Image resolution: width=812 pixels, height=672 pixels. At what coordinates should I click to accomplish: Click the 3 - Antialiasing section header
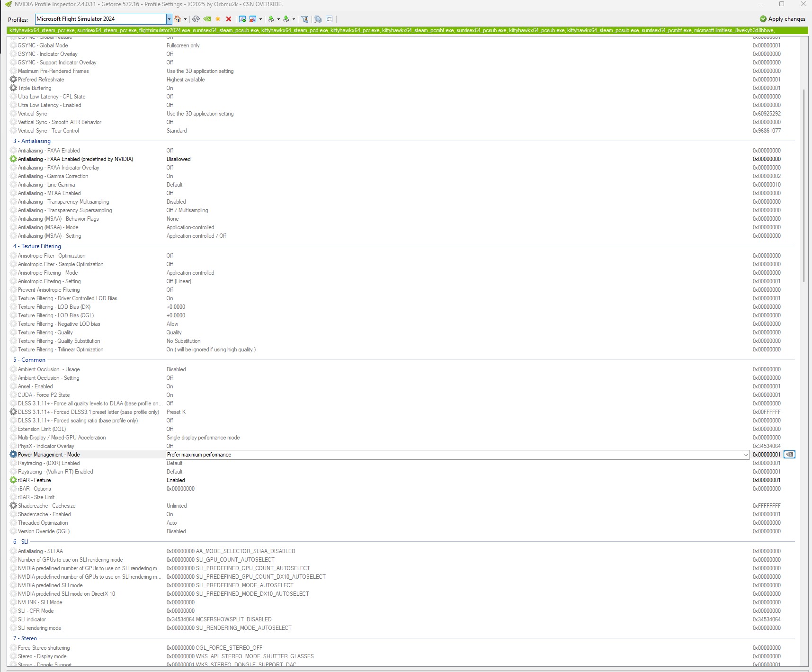32,141
